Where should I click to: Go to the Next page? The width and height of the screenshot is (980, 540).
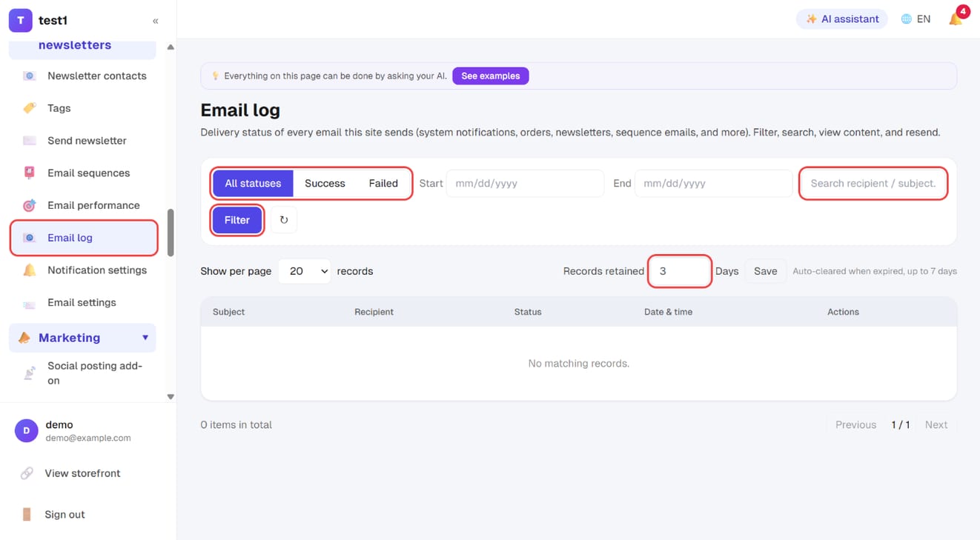[936, 424]
